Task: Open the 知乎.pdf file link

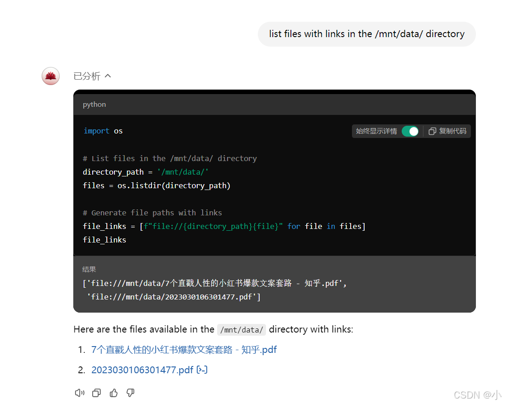Action: pyautogui.click(x=184, y=350)
